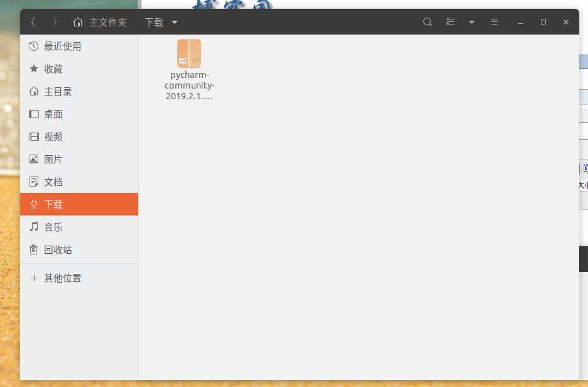Click the music note icon beside 音乐

click(x=34, y=227)
